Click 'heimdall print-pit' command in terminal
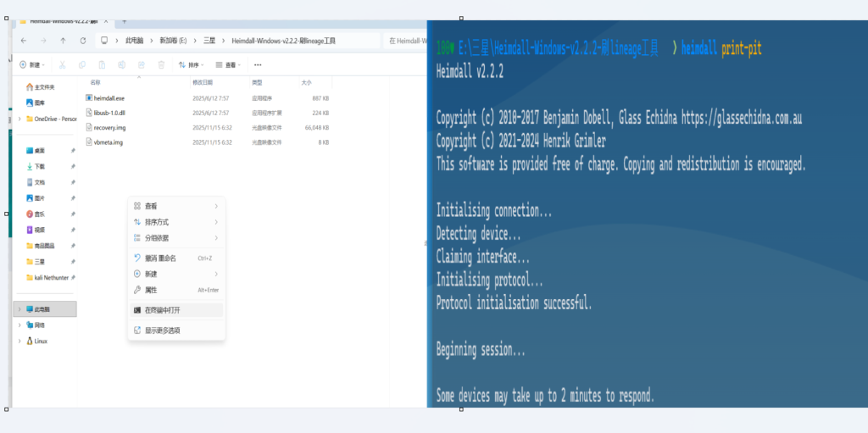Viewport: 868px width, 433px height. click(x=722, y=49)
